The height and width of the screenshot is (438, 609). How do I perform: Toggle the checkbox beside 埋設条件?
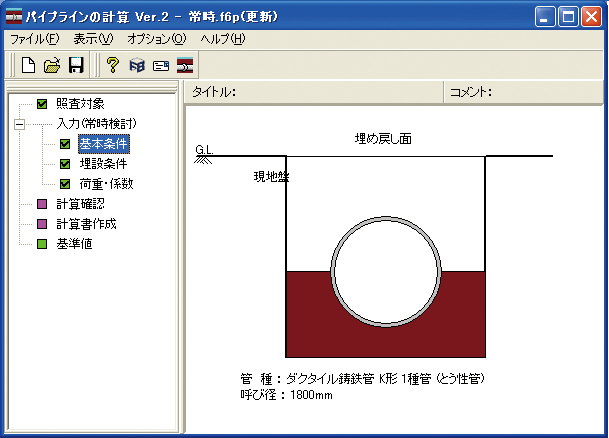[x=65, y=164]
